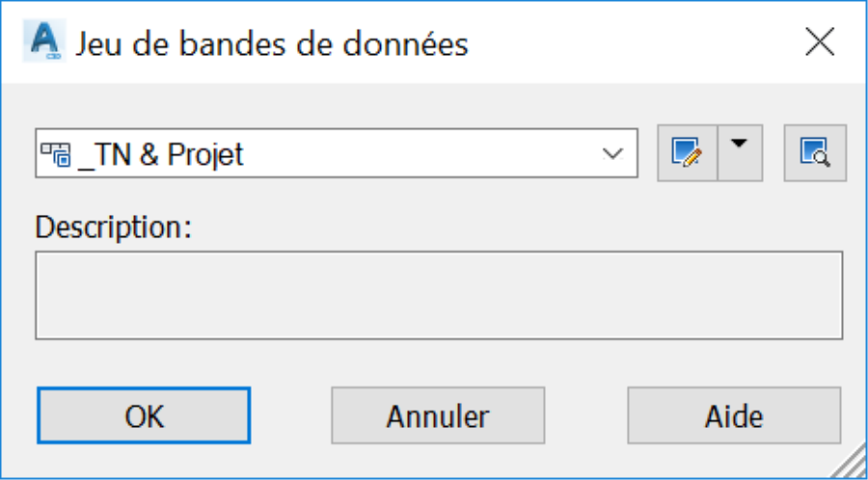
Task: Click the edit current selection pencil icon
Action: pos(687,152)
